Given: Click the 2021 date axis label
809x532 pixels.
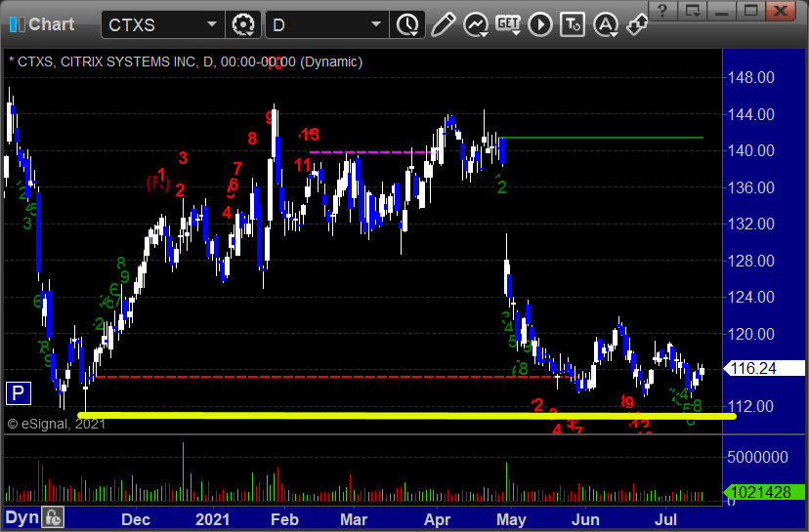Looking at the screenshot, I should (212, 519).
